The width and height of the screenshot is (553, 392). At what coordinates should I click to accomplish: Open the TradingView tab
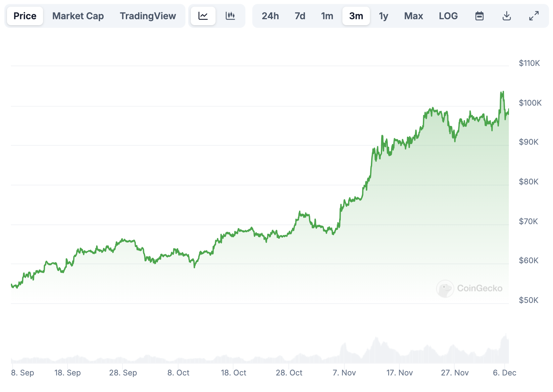click(148, 16)
